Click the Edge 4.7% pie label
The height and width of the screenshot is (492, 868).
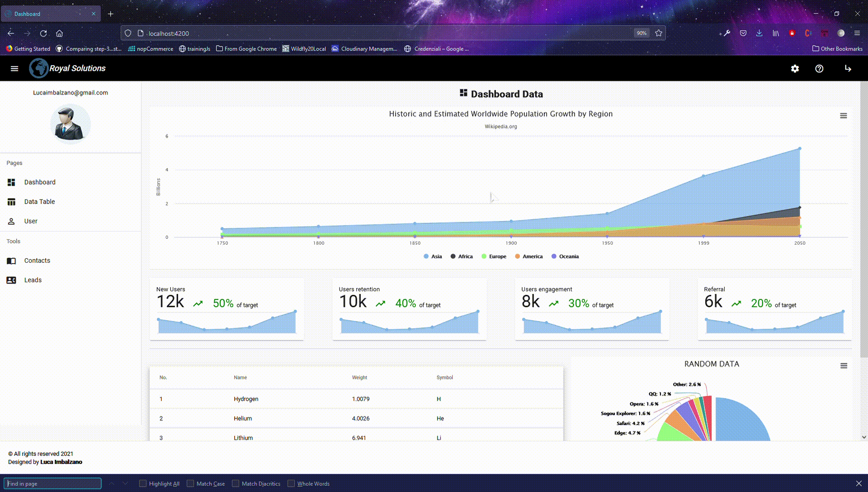[x=627, y=433]
